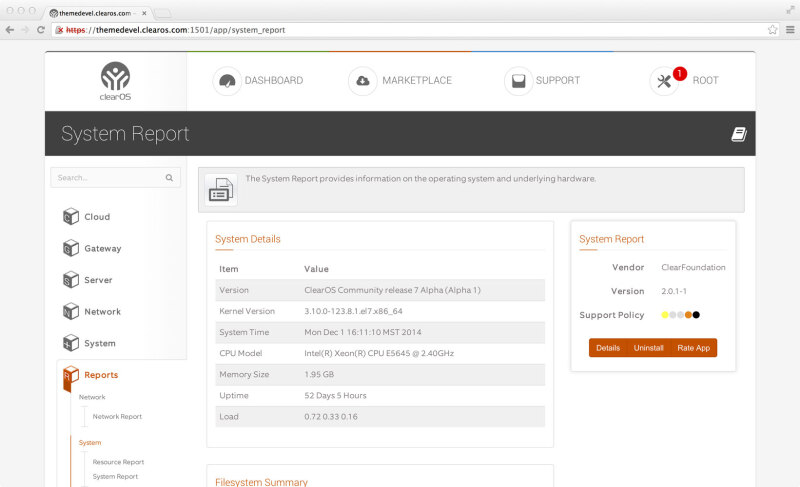800x487 pixels.
Task: Click the browser forward arrow
Action: click(26, 30)
